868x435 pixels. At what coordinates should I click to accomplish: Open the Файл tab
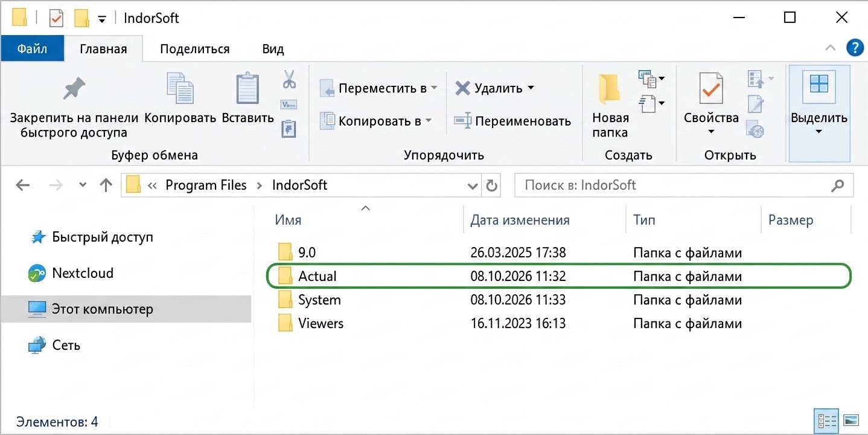click(32, 49)
